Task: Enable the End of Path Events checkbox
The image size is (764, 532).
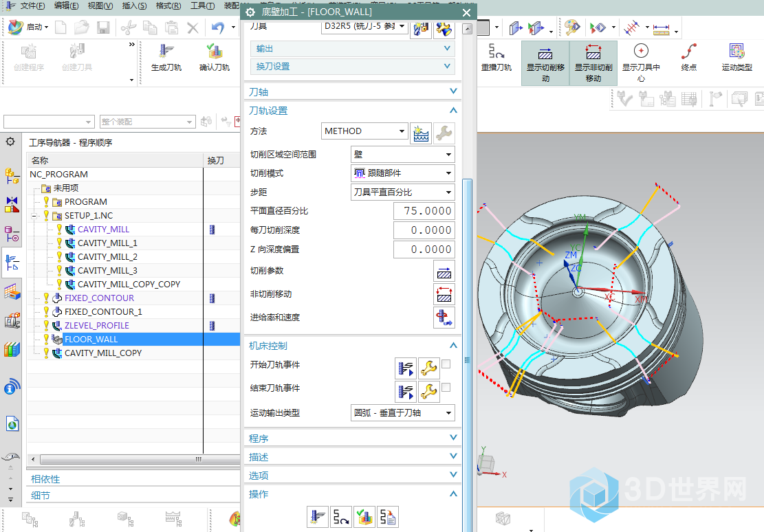Action: [446, 388]
